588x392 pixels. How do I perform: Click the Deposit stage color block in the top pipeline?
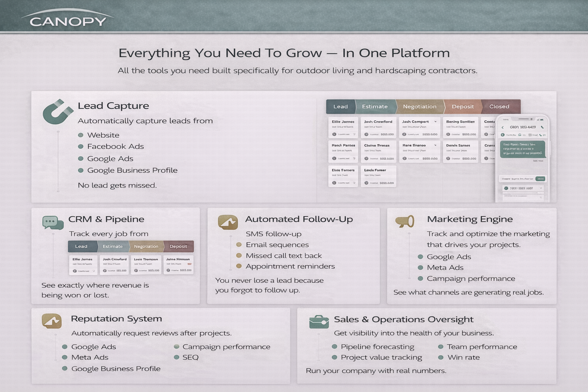[462, 107]
